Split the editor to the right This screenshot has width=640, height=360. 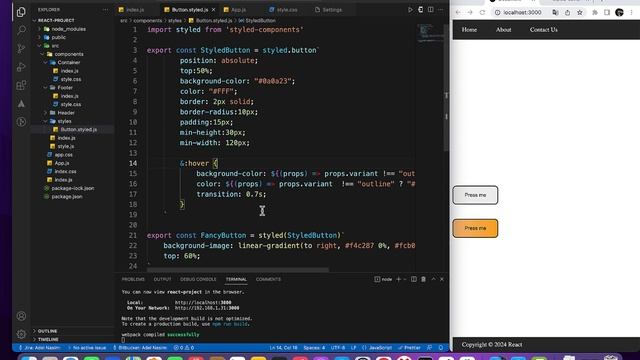tap(431, 9)
